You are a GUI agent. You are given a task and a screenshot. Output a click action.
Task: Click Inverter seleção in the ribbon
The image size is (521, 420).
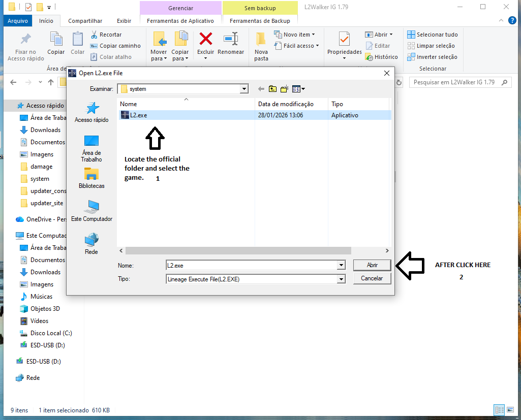tap(432, 57)
